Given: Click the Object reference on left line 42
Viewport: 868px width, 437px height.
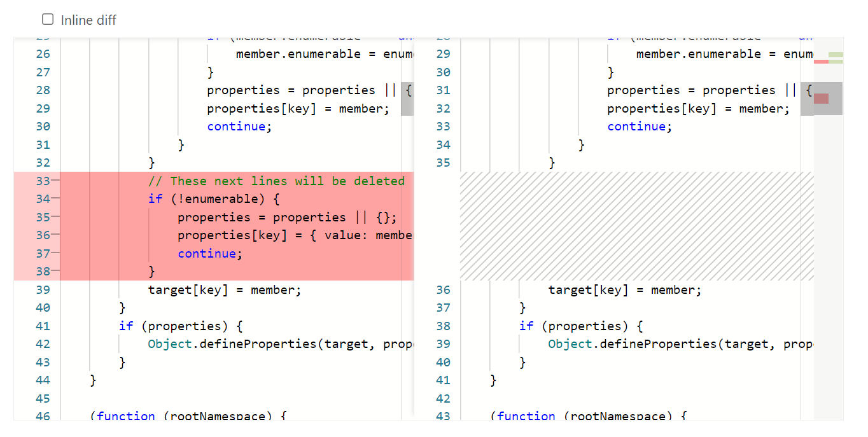Looking at the screenshot, I should (167, 343).
